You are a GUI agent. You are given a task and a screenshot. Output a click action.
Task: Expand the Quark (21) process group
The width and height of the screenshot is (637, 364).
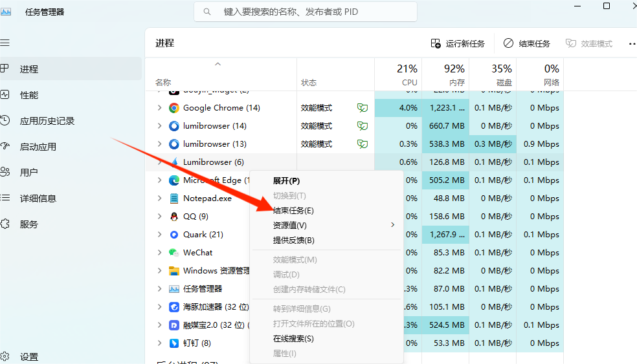coord(160,235)
